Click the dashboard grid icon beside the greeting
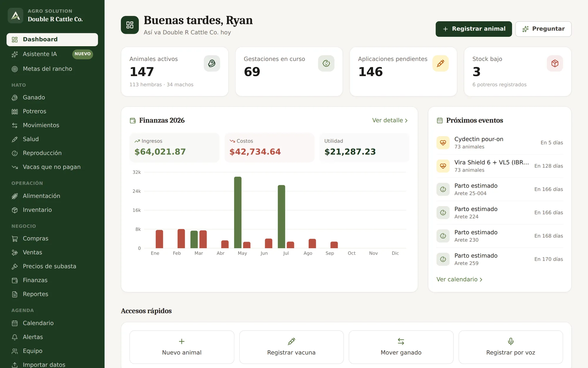This screenshot has height=368, width=588. click(x=130, y=25)
